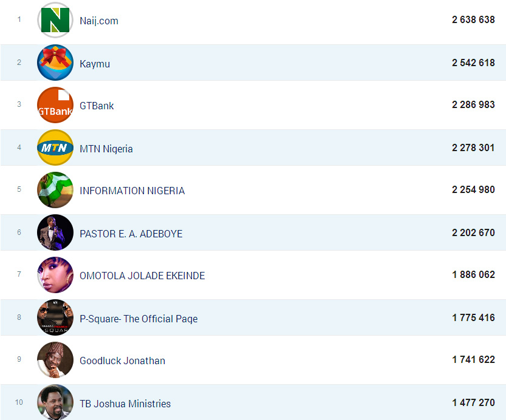This screenshot has height=420, width=506.
Task: Open the Goodluck Jonathan name link
Action: point(122,361)
